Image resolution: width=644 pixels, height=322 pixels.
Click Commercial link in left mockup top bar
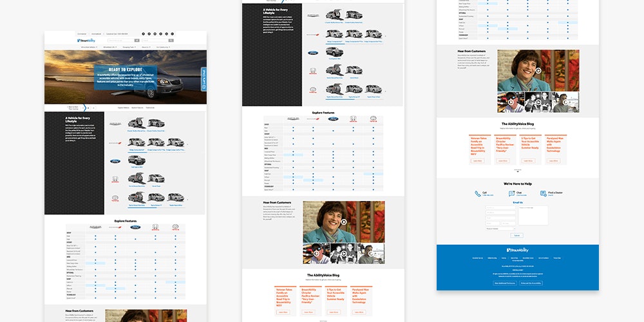click(82, 33)
